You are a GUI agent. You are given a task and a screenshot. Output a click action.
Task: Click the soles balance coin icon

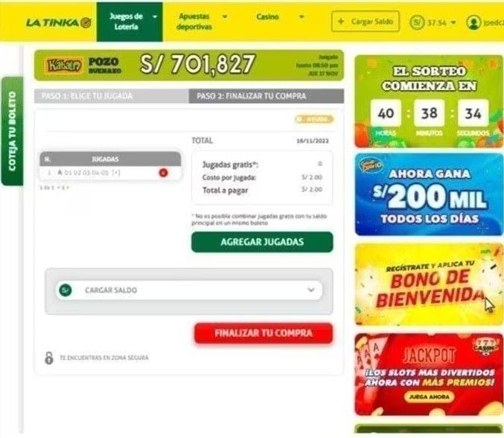tap(417, 22)
